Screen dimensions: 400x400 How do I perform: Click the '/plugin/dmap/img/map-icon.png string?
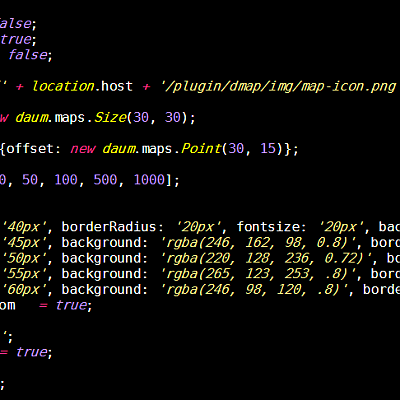[x=278, y=87]
